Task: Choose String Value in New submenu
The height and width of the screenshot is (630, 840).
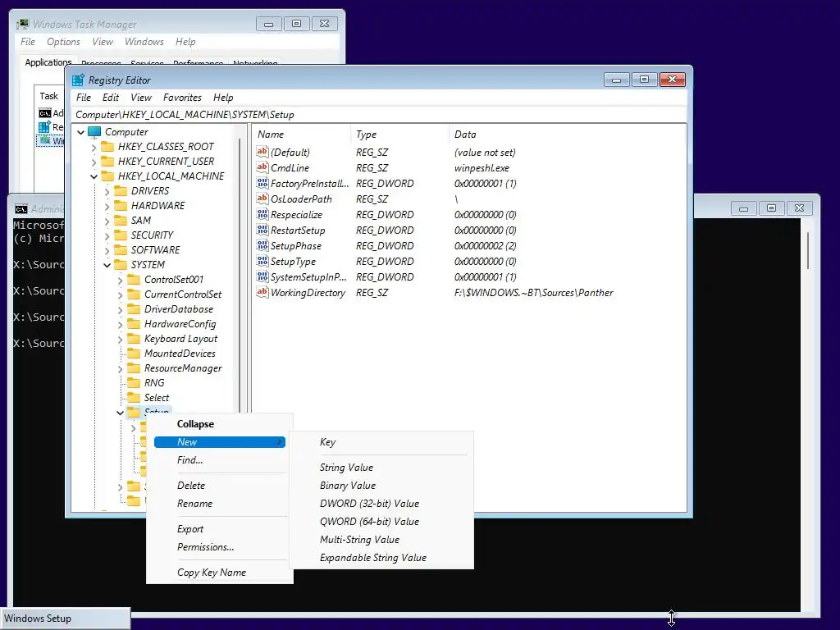Action: [346, 468]
